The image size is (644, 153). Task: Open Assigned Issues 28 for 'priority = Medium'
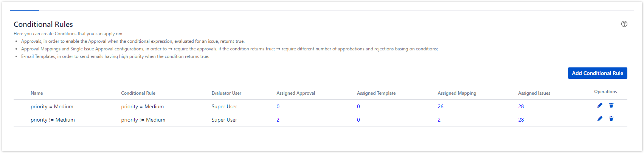(521, 107)
